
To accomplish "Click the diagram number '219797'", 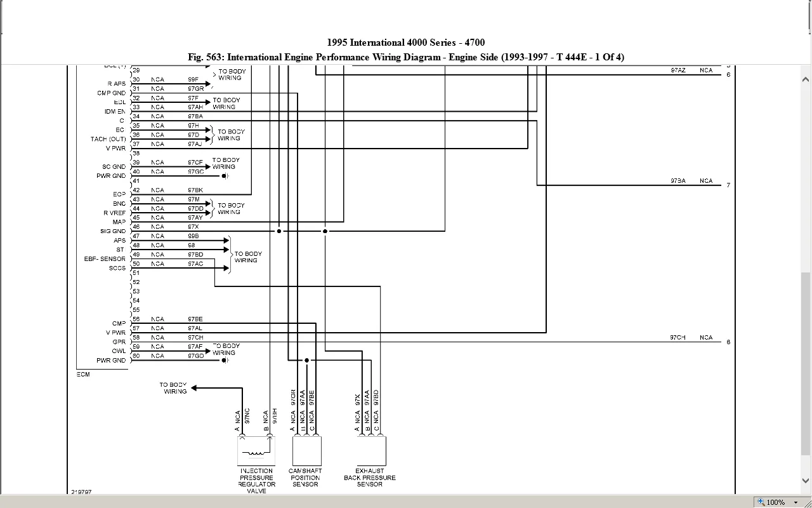I will [x=81, y=492].
